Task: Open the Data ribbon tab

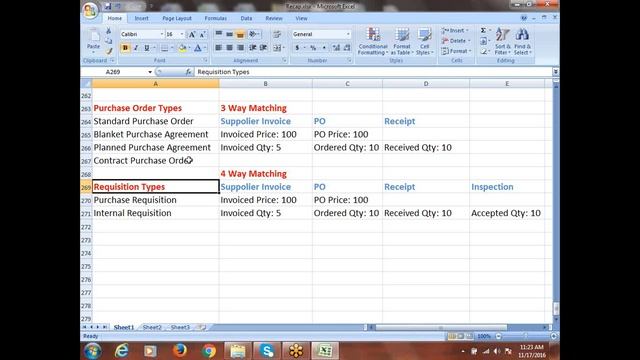Action: point(246,18)
